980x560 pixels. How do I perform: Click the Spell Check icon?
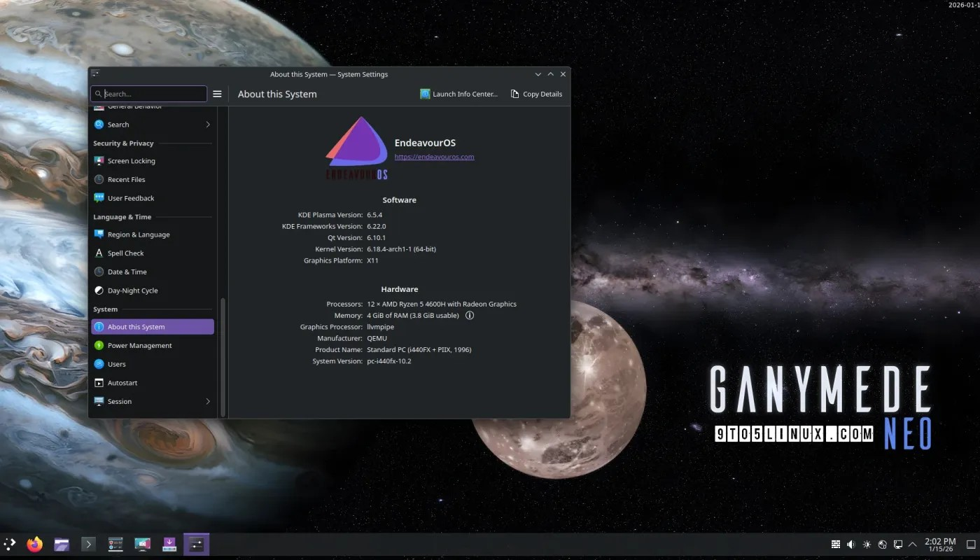pos(99,253)
